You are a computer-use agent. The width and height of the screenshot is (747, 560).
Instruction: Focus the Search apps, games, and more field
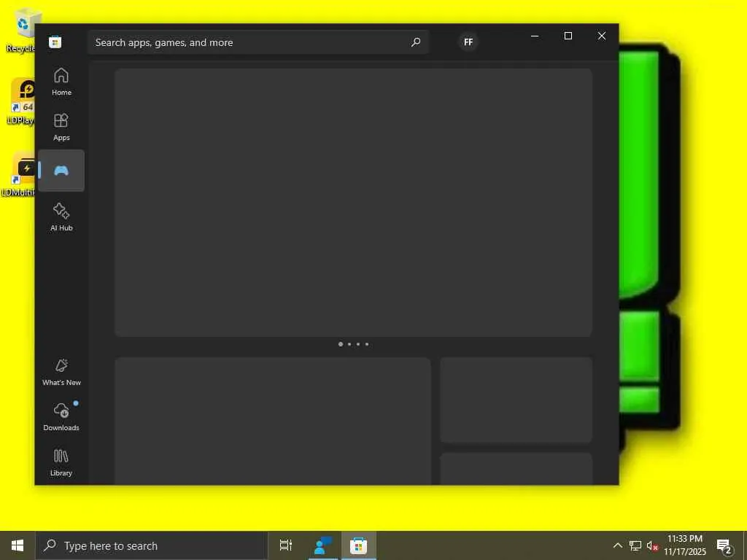coord(258,42)
